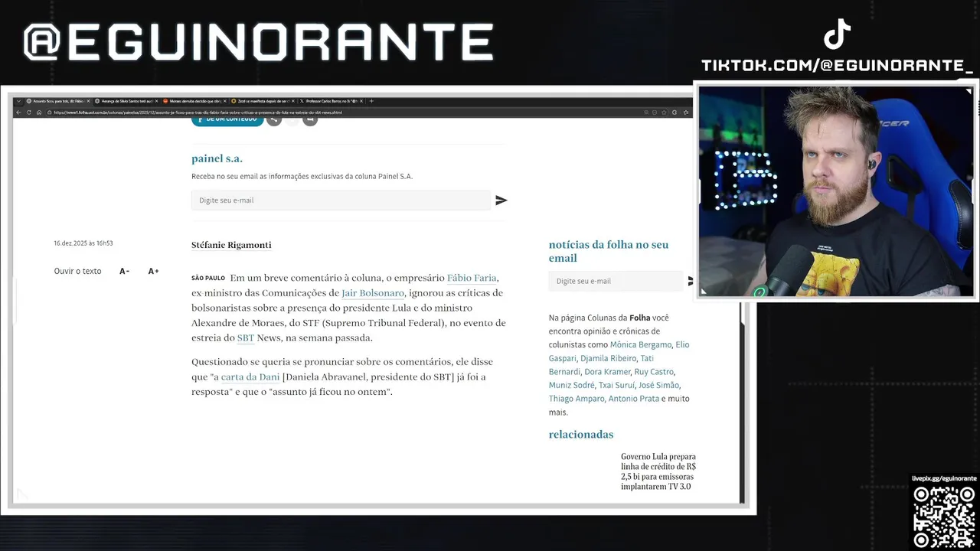
Task: Open the tab list dropdown arrow in the tab strip
Action: (18, 101)
